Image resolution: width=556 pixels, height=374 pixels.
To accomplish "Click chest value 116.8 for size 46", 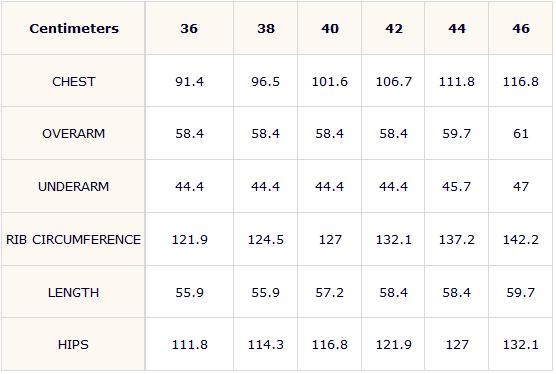I will pyautogui.click(x=521, y=82).
